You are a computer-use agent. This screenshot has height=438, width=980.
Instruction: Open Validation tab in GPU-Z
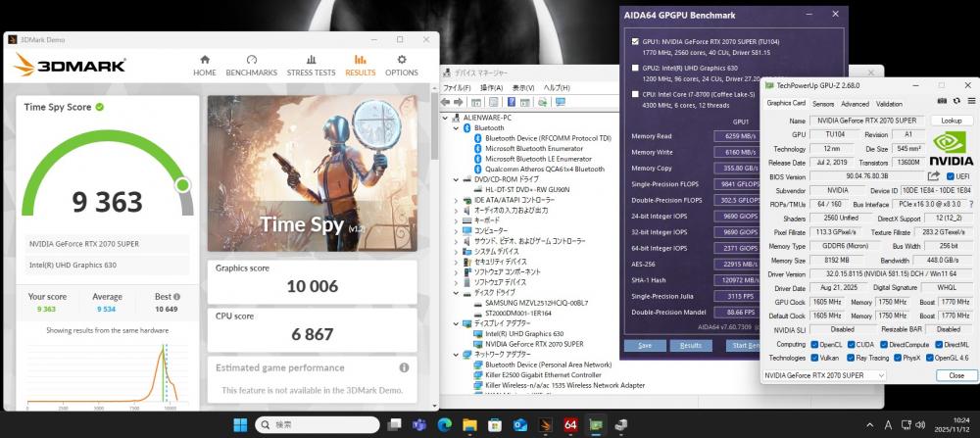tap(889, 104)
